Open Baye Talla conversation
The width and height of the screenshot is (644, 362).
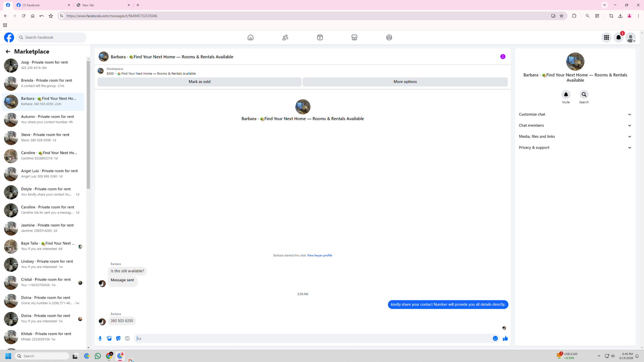[x=43, y=246]
